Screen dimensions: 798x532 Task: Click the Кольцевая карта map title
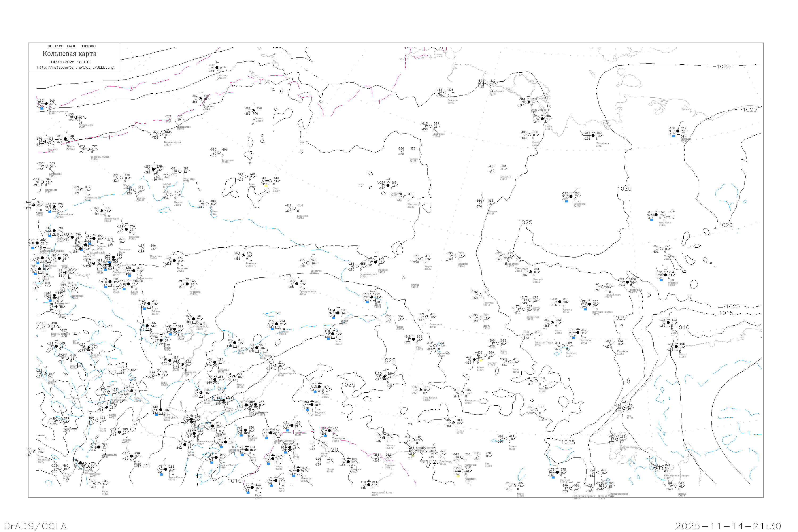pyautogui.click(x=69, y=54)
